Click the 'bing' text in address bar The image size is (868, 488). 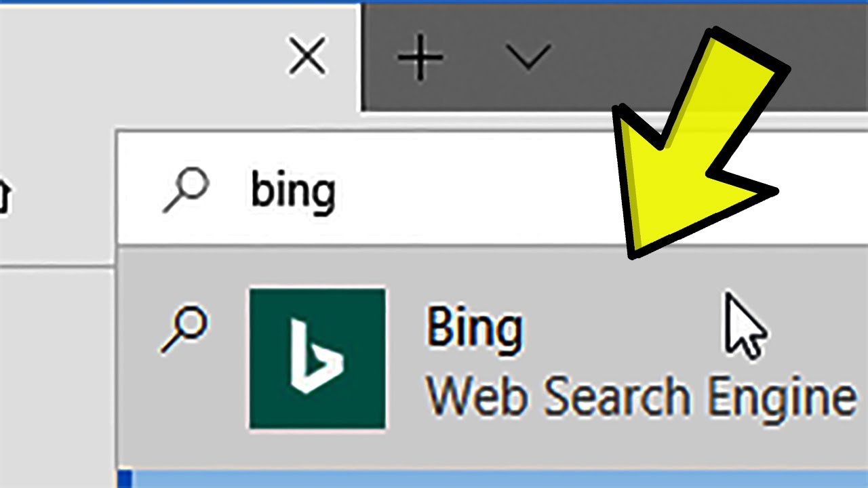293,191
